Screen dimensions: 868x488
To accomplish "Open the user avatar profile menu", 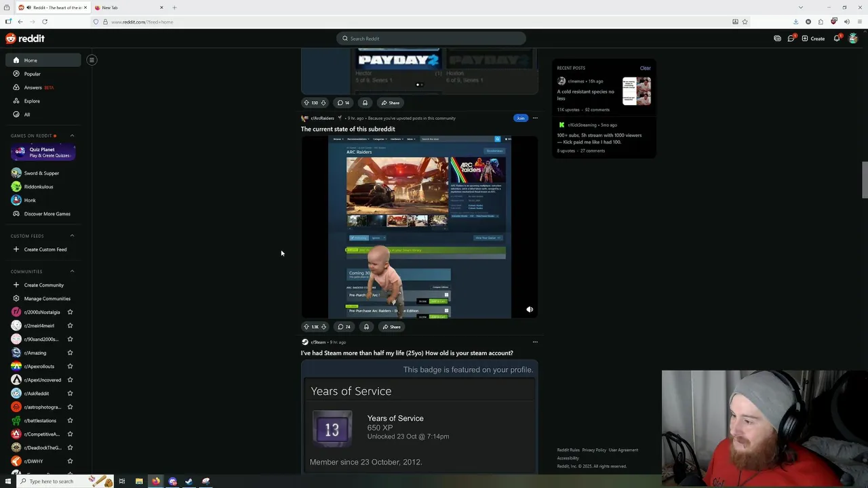I will [x=853, y=39].
